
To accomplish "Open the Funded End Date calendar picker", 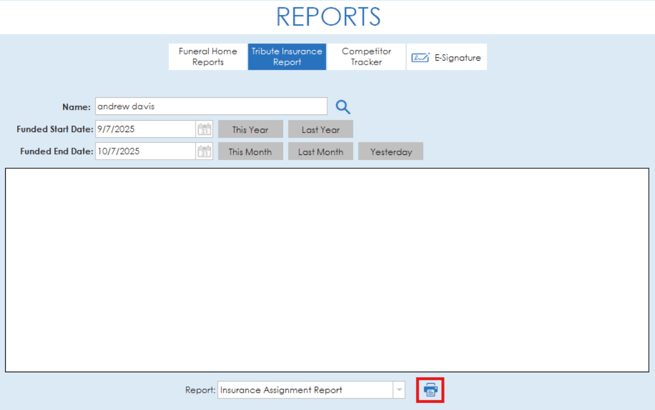I will (204, 152).
